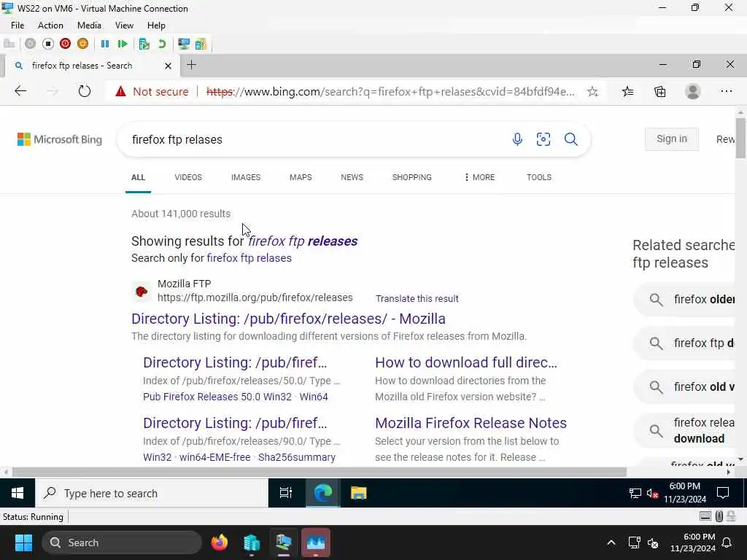
Task: Search by voice microphone icon
Action: click(x=517, y=139)
